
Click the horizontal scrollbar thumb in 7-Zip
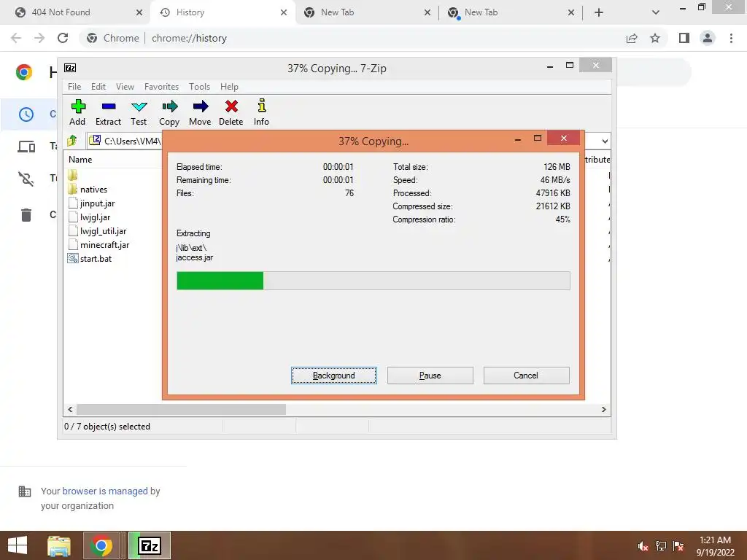[x=181, y=410]
